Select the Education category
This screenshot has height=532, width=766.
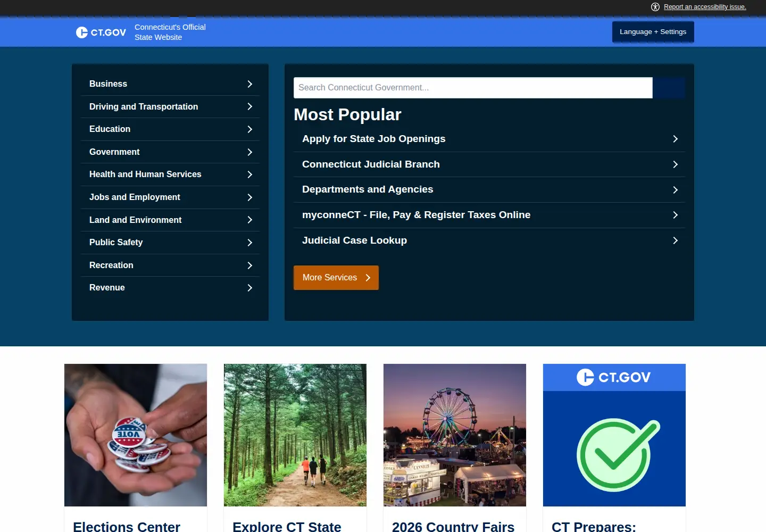tap(170, 129)
